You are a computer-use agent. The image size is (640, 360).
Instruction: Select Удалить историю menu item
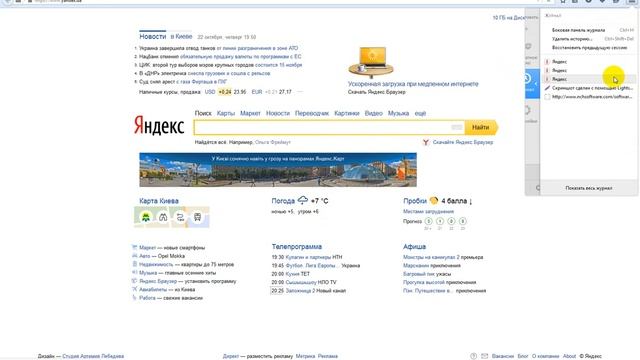coord(589,39)
